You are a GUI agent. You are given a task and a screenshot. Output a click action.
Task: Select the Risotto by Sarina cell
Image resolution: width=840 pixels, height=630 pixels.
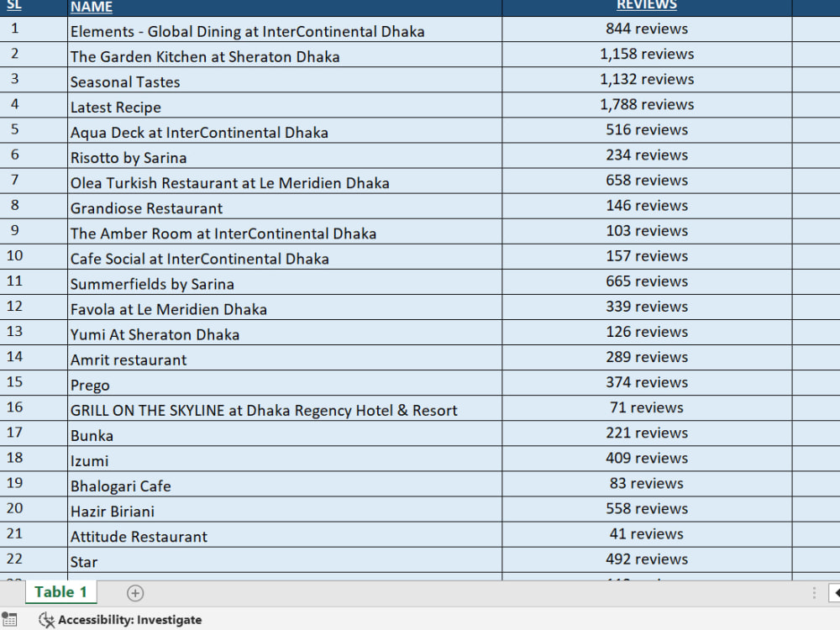[285, 155]
